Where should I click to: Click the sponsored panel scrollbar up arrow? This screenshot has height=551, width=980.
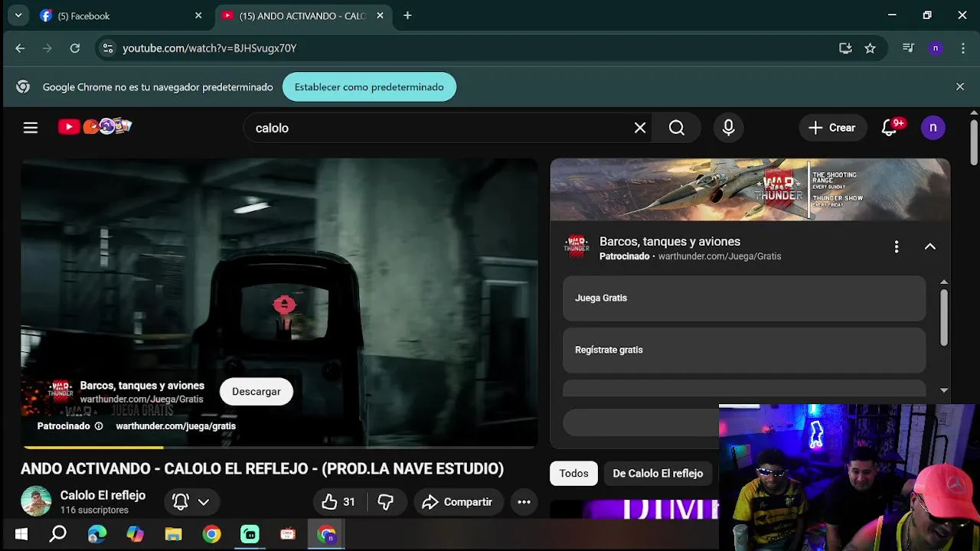click(944, 282)
